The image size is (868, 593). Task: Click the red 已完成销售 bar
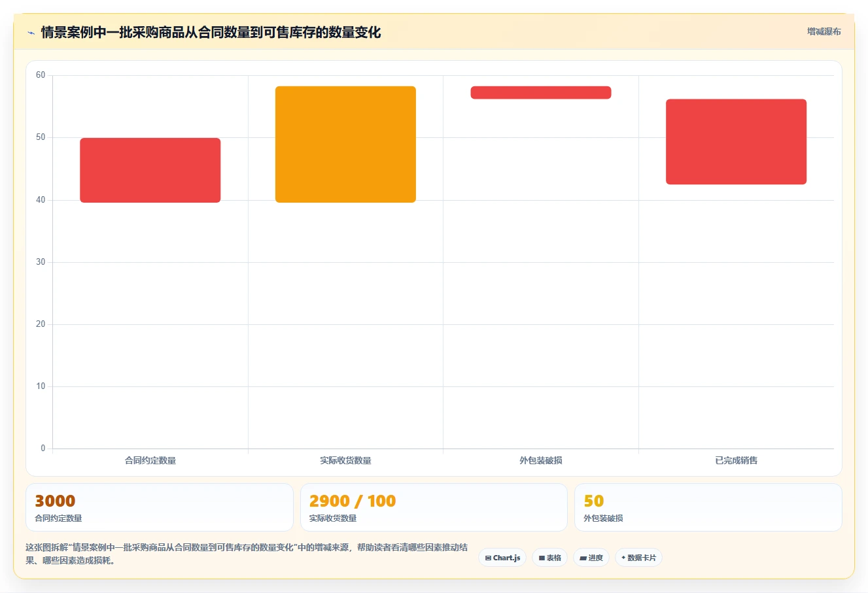tap(736, 142)
